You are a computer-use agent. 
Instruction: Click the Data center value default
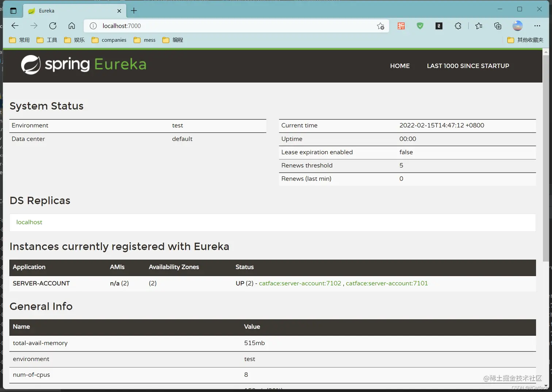(182, 139)
